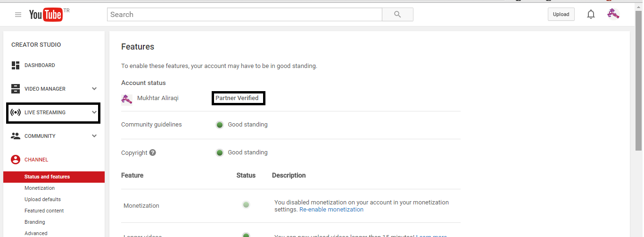This screenshot has width=644, height=237.
Task: Click Re-enable monetization link
Action: 331,209
